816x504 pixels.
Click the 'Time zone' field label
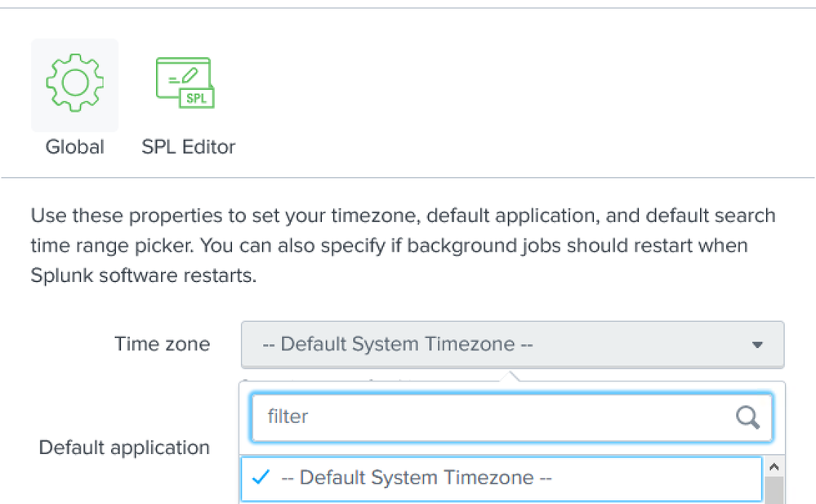162,345
